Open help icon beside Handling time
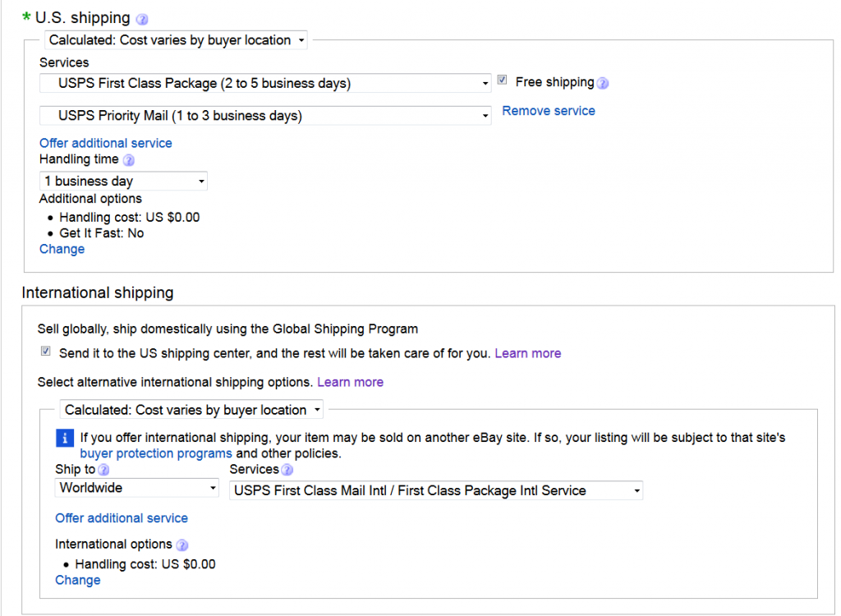Viewport: 841px width, 616px height. tap(129, 160)
